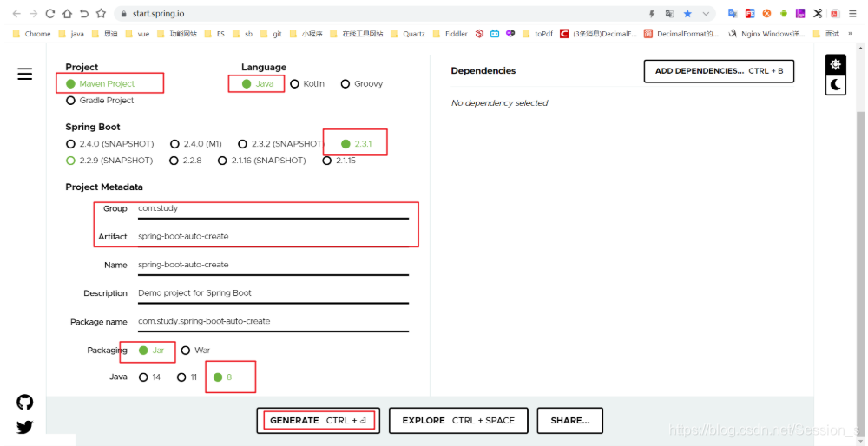
Task: Click the Artifact input field
Action: point(273,237)
